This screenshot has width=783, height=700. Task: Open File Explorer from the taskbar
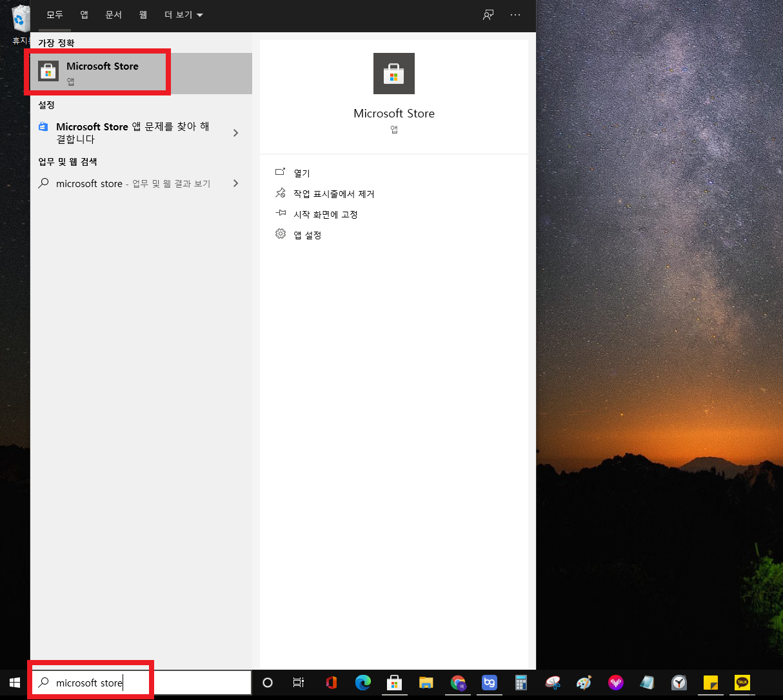pos(426,683)
